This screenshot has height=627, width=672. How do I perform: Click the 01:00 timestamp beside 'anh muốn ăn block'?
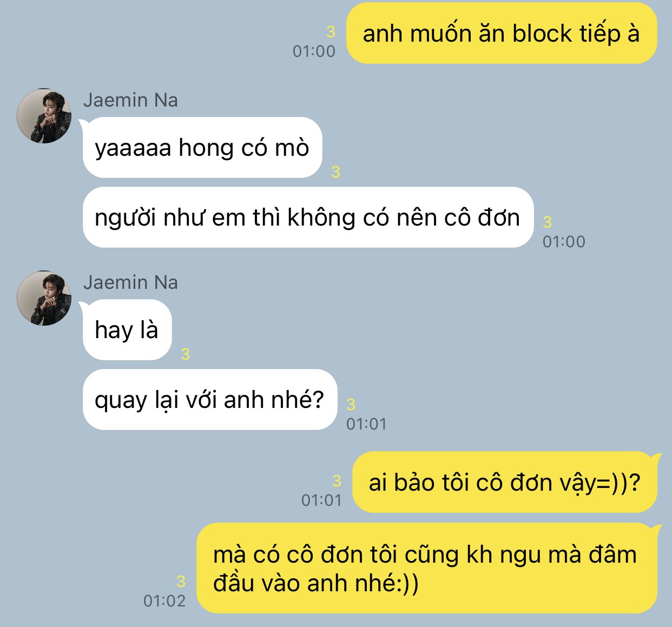click(x=314, y=51)
